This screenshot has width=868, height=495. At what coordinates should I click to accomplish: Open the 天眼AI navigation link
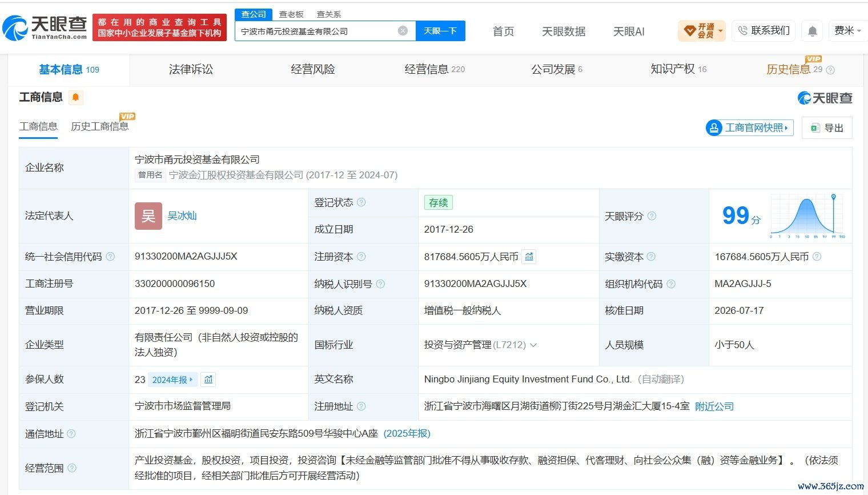pyautogui.click(x=629, y=31)
